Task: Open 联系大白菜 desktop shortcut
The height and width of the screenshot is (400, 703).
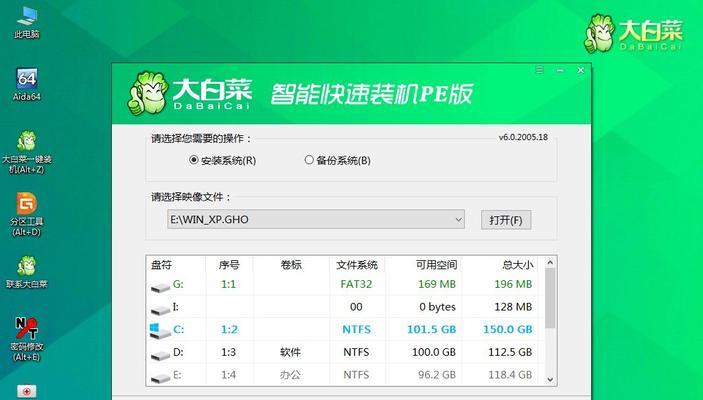Action: [x=27, y=272]
